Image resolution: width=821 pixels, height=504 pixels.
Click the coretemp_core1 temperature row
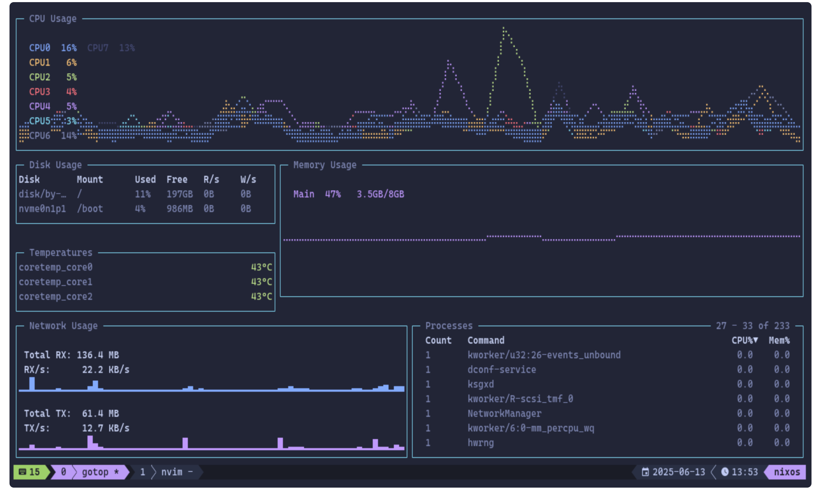point(145,282)
